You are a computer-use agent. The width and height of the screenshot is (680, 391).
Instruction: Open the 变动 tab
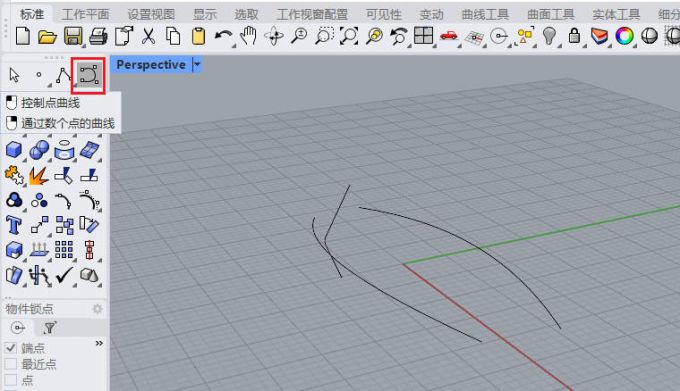point(432,14)
